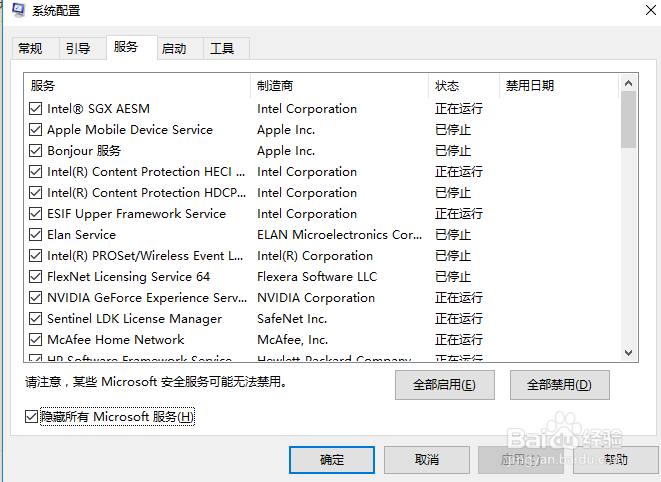Click the 系统配置 title bar icon

pyautogui.click(x=19, y=10)
